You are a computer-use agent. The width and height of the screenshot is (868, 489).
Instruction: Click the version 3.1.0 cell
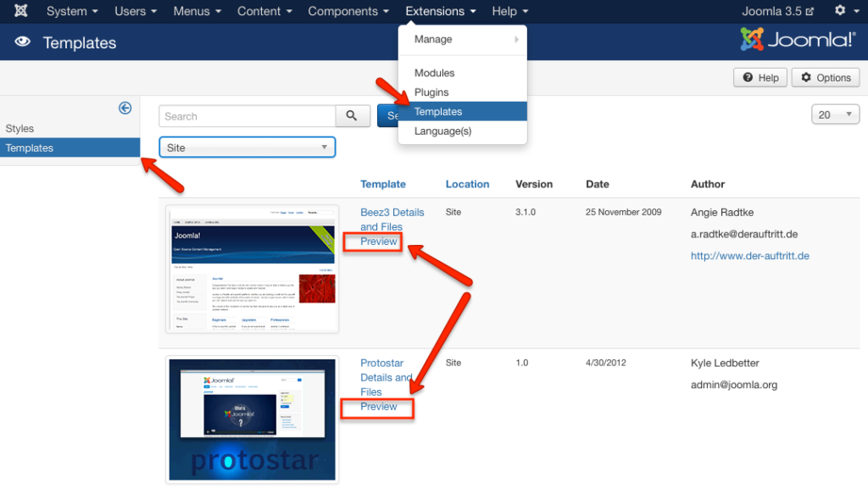(x=526, y=212)
